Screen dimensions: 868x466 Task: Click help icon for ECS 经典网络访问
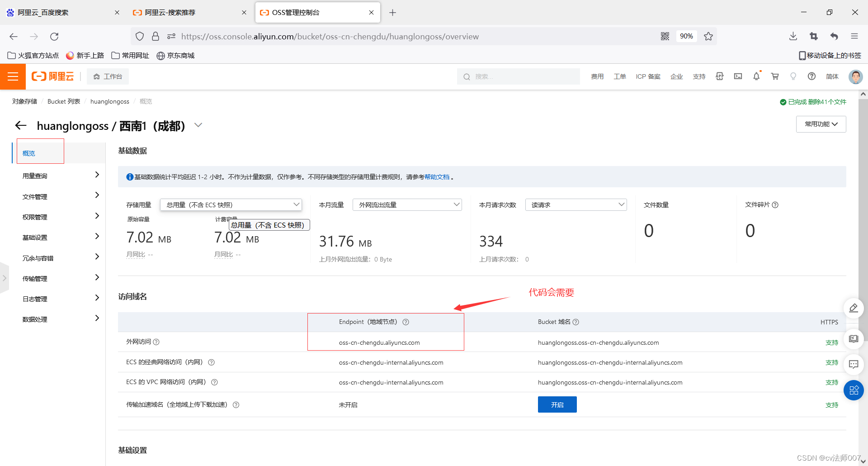click(211, 362)
